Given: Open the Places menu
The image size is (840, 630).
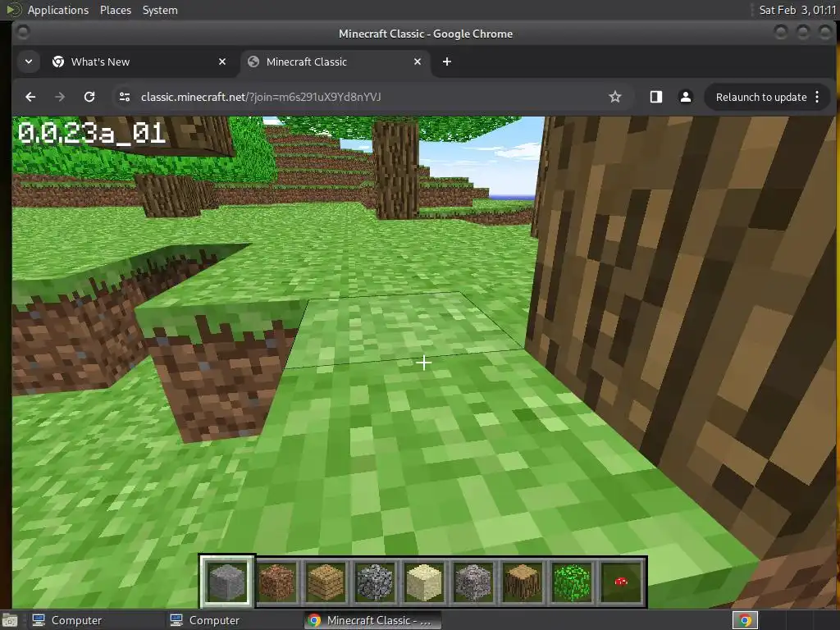Looking at the screenshot, I should click(x=115, y=10).
